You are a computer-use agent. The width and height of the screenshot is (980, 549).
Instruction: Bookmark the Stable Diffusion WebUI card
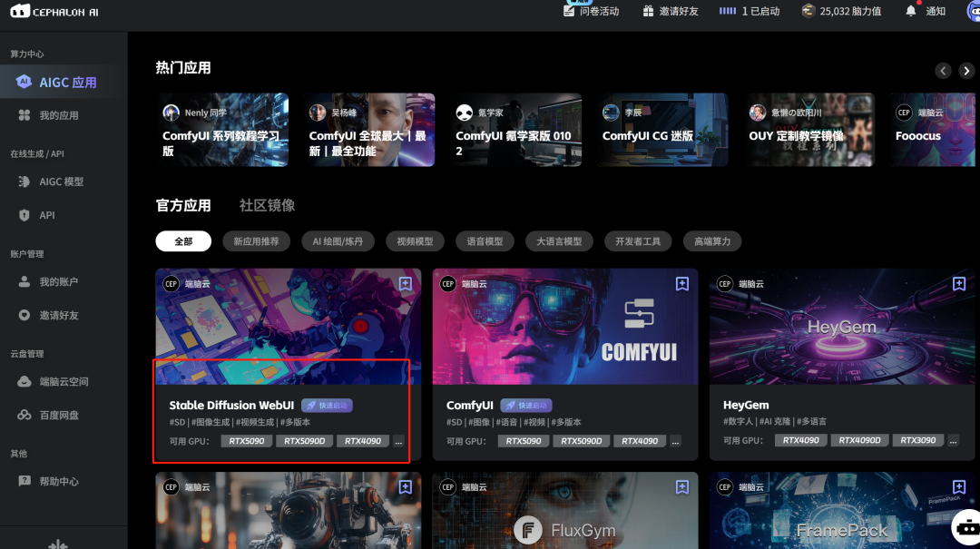click(406, 284)
